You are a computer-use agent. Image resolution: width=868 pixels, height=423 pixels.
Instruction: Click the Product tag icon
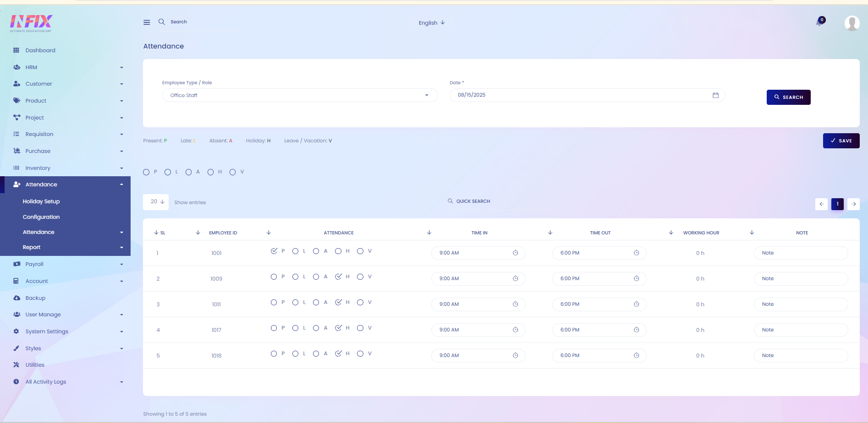16,101
